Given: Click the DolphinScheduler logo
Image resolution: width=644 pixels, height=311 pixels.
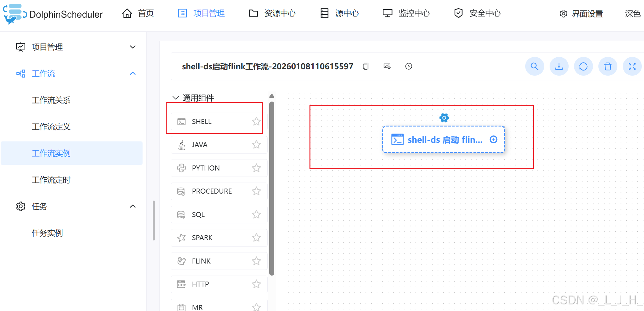Looking at the screenshot, I should click(53, 14).
